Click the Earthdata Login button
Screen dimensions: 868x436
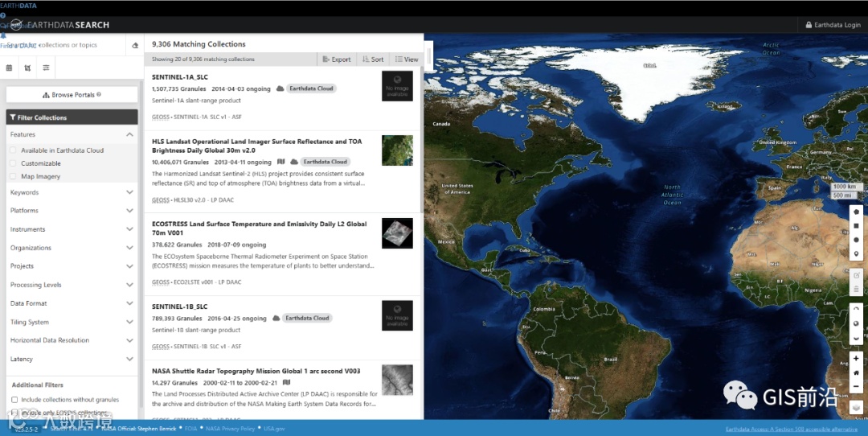pyautogui.click(x=833, y=25)
